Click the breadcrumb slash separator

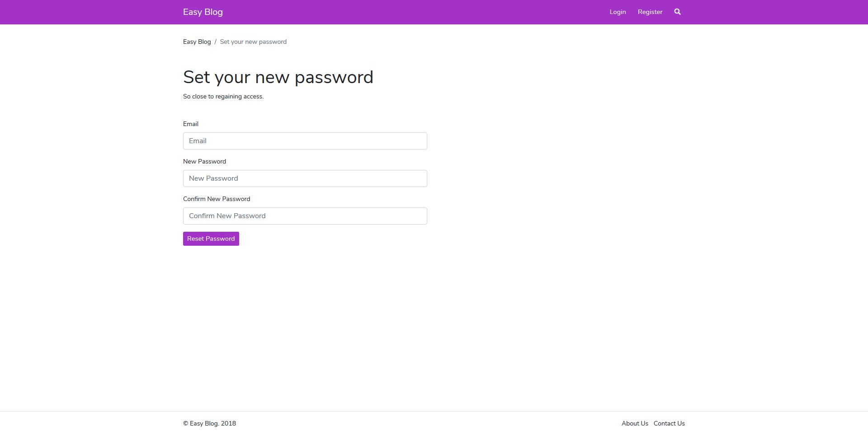pyautogui.click(x=215, y=42)
